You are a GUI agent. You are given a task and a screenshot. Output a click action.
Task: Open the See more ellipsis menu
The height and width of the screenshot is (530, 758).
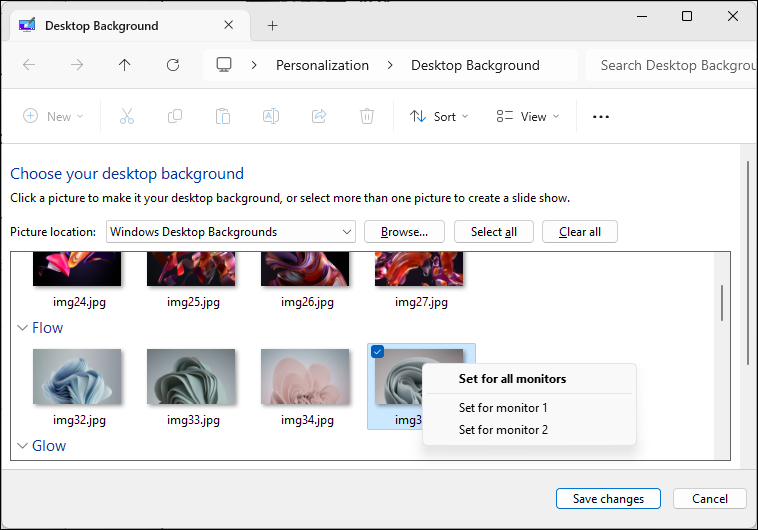(x=600, y=116)
